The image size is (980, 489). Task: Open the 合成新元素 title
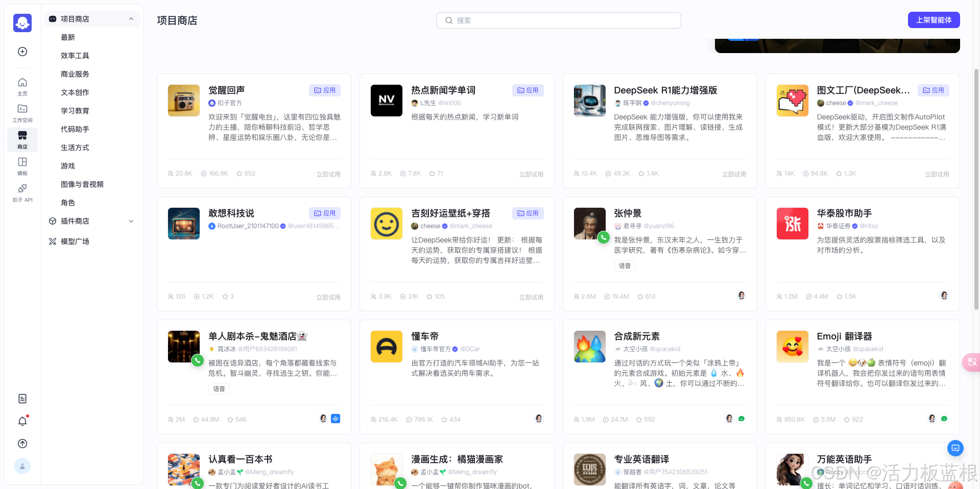pos(637,336)
